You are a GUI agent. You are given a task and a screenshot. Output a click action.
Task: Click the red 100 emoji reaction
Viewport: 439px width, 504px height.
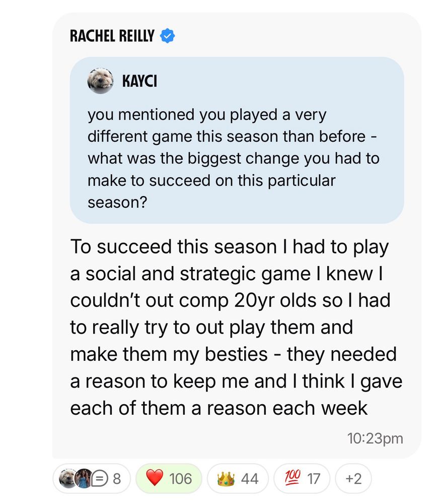[x=292, y=478]
